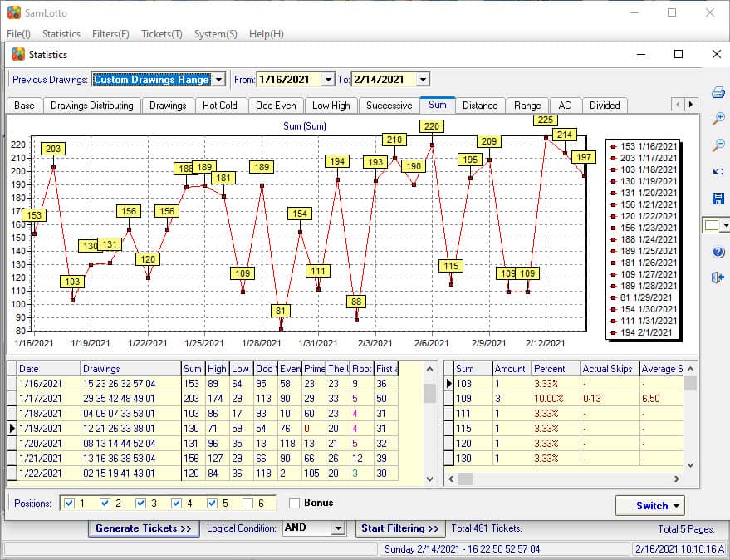Open the System menu
Viewport: 730px width, 560px height.
216,34
